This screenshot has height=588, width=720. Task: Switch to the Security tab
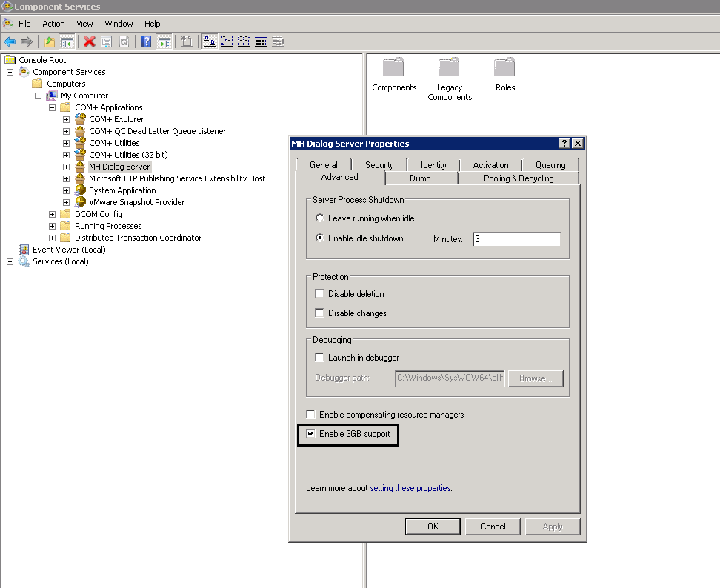(379, 165)
